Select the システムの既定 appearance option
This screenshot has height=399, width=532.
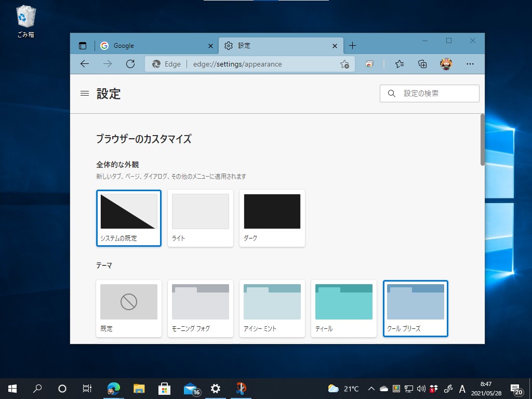coord(128,211)
